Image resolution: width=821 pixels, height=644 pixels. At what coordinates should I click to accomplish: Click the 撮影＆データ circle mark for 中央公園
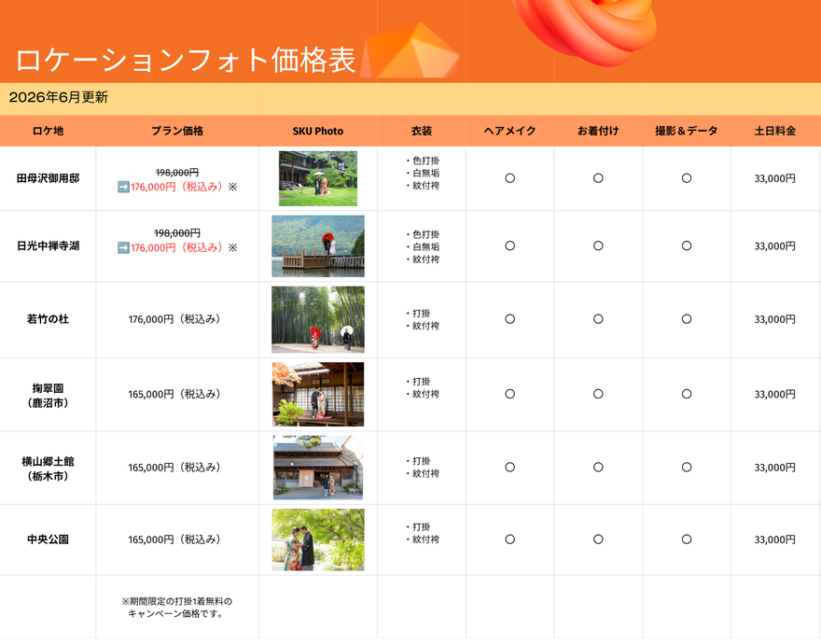pyautogui.click(x=687, y=539)
